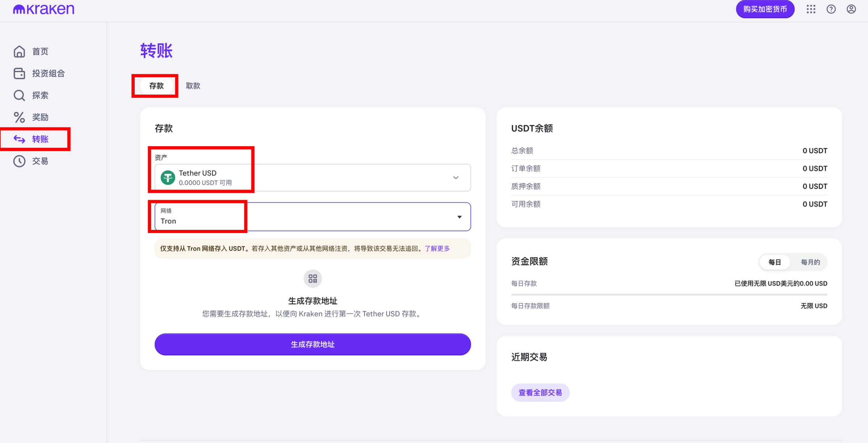This screenshot has height=443, width=868.
Task: Switch to the 存款 tab
Action: point(156,86)
